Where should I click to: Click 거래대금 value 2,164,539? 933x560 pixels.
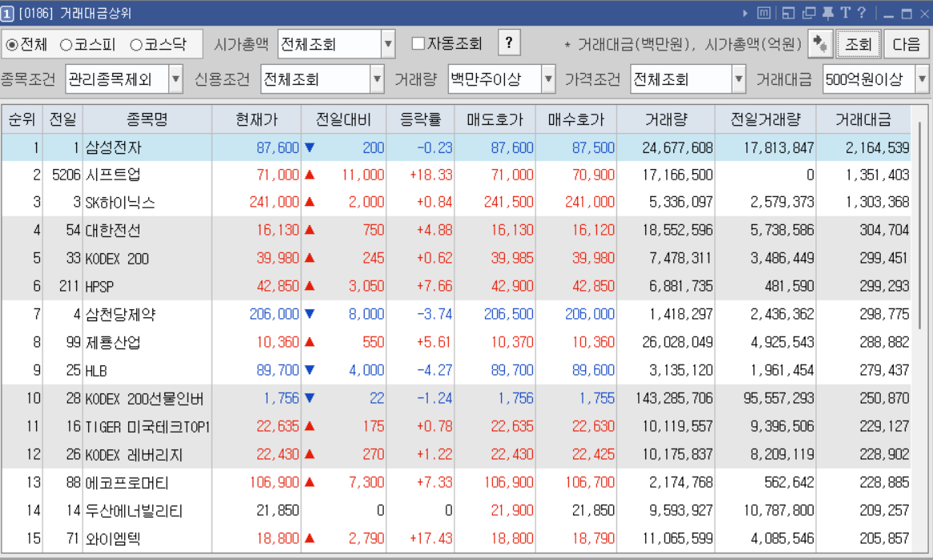coord(877,147)
